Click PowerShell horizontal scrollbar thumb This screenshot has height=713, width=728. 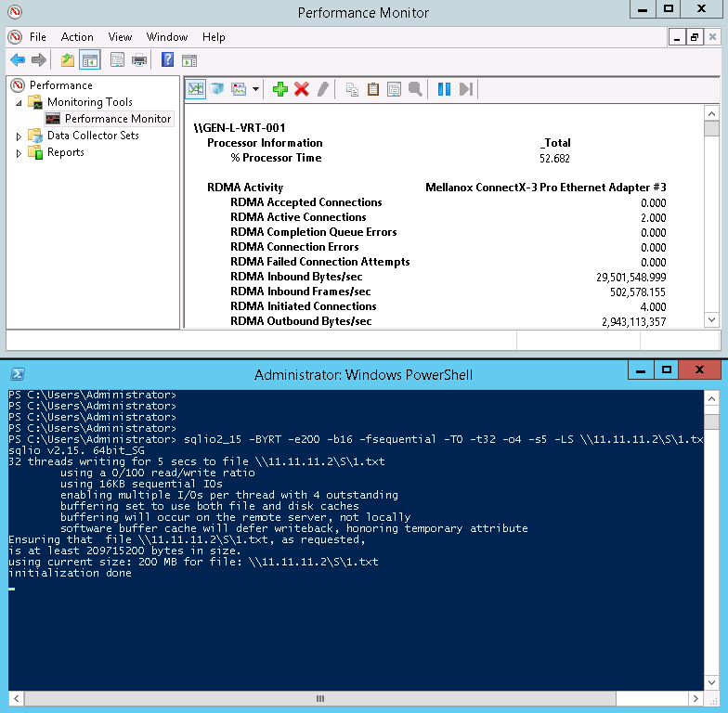pos(320,698)
